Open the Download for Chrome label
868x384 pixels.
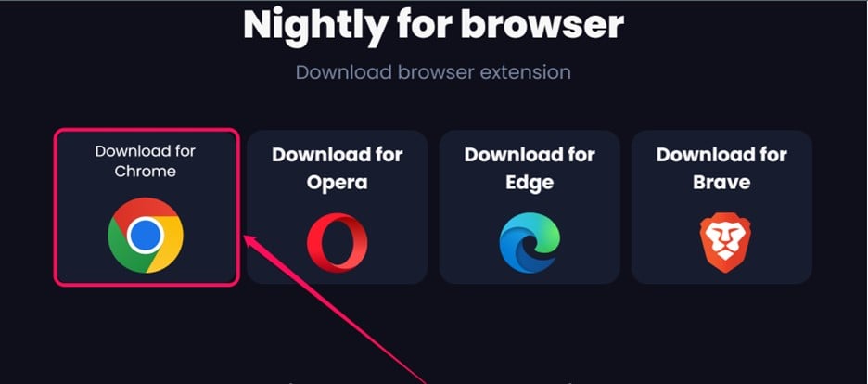[145, 161]
